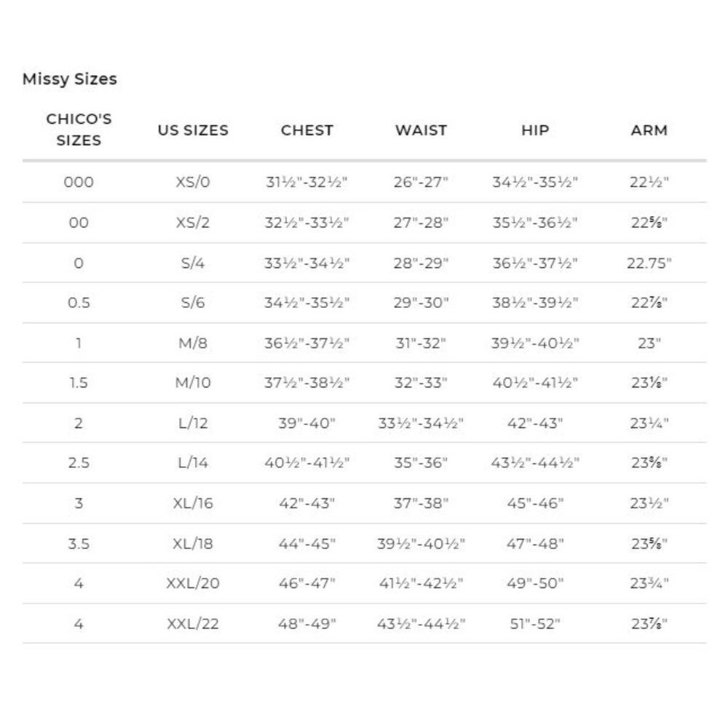Select hip measurement 51"-52"
Screen dimensions: 728x728
535,624
